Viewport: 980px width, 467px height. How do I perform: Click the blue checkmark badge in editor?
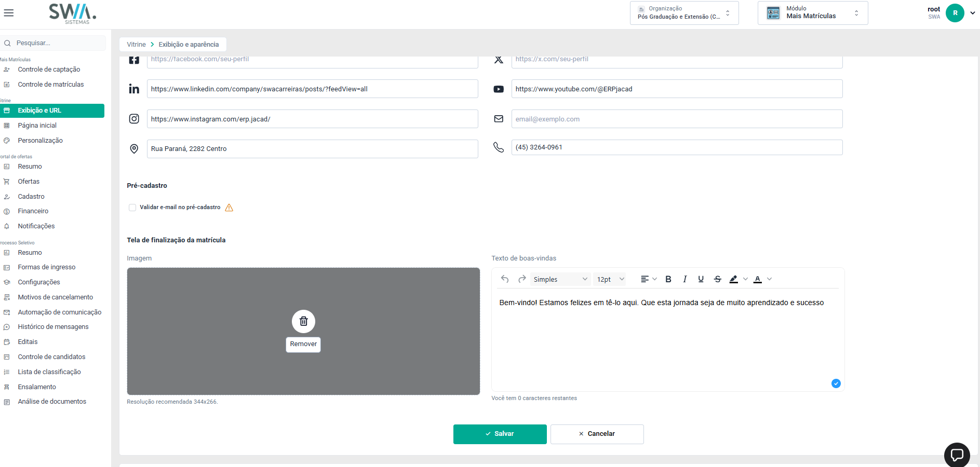tap(836, 383)
